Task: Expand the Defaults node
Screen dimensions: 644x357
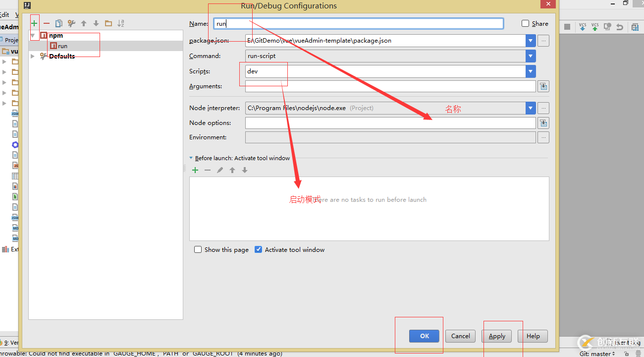Action: coord(33,56)
